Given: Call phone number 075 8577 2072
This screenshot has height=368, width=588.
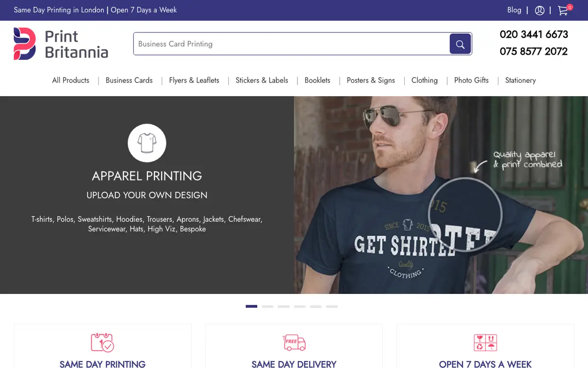Looking at the screenshot, I should coord(534,52).
